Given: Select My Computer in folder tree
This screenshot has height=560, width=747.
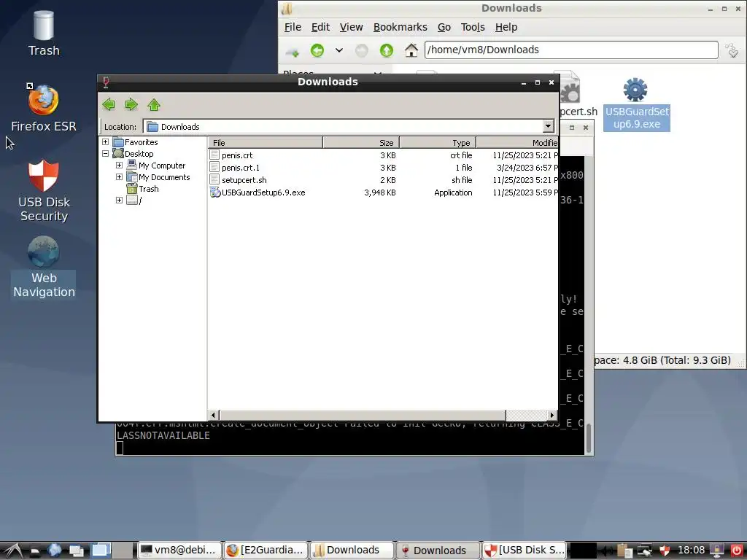Looking at the screenshot, I should 161,166.
